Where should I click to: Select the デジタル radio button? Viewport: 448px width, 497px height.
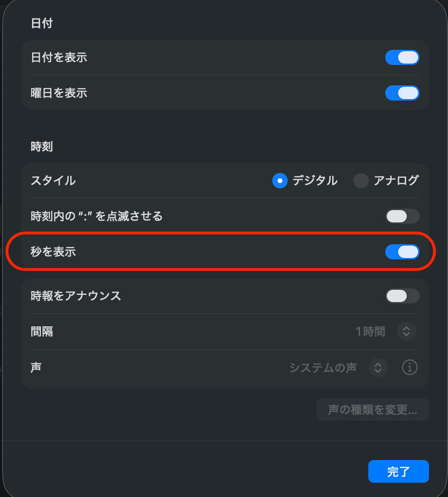(x=280, y=181)
